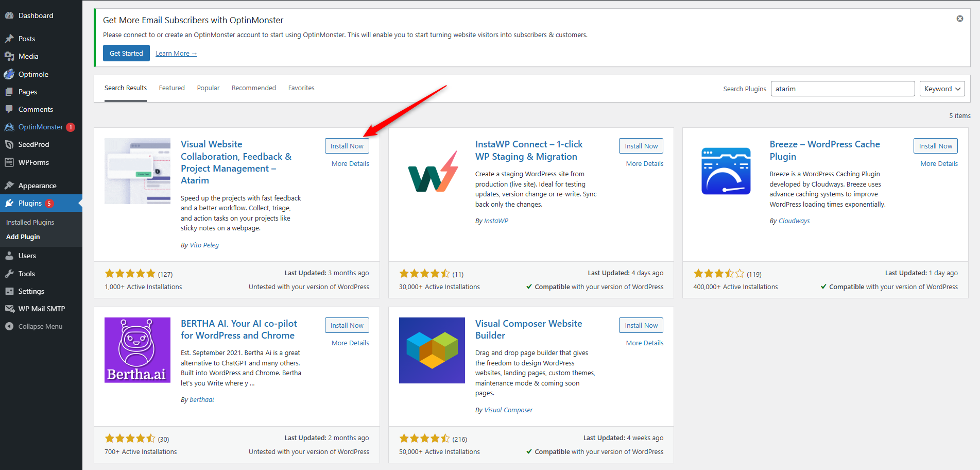Click the Search Plugins text field
980x470 pixels.
[842, 89]
